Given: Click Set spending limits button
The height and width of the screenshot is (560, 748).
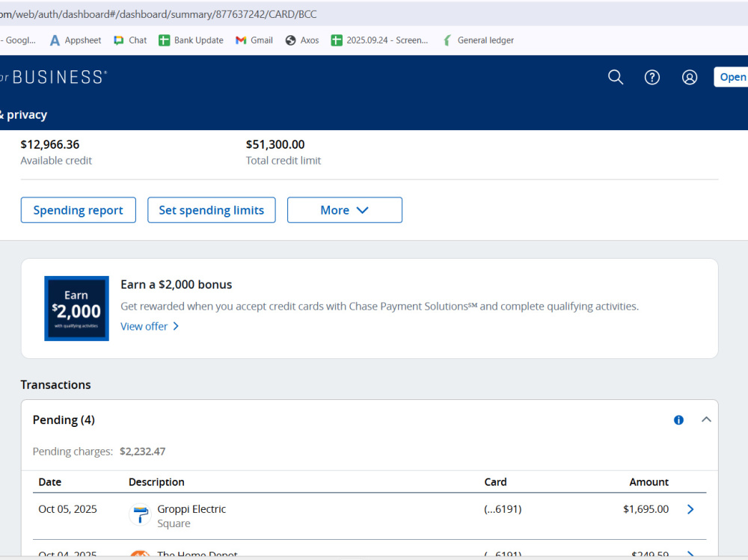Looking at the screenshot, I should click(x=212, y=210).
